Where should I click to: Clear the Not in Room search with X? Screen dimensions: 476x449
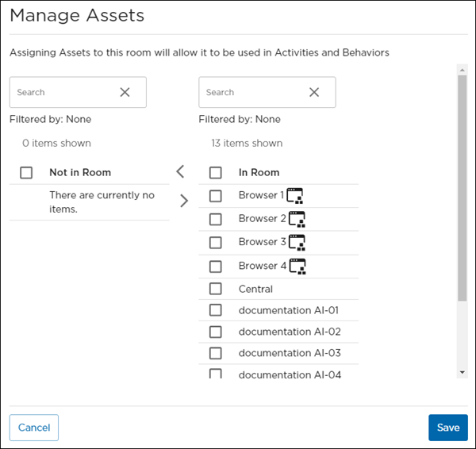point(125,92)
